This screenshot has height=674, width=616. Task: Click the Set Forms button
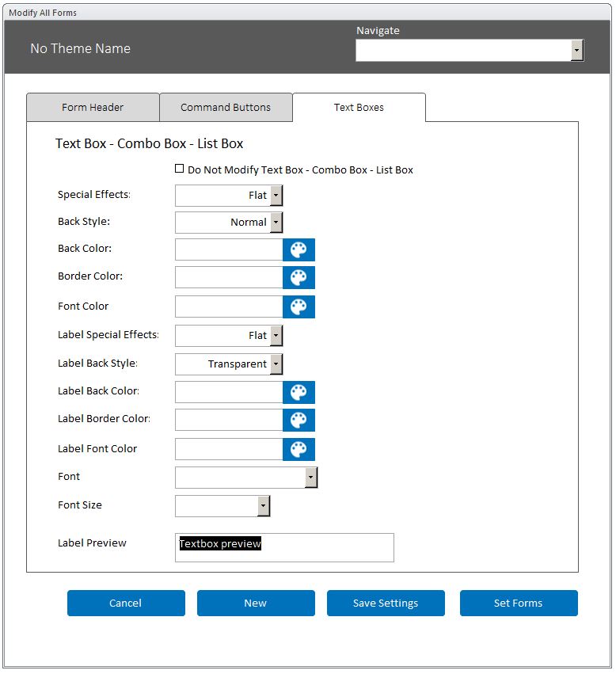point(519,603)
